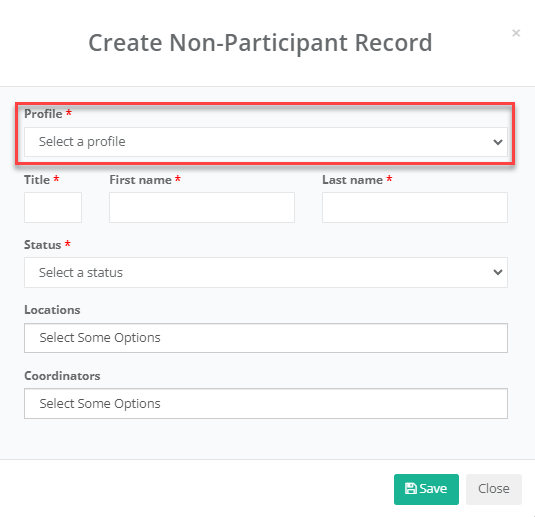Image resolution: width=535 pixels, height=517 pixels.
Task: Click the floppy disk icon on Save
Action: coord(410,488)
